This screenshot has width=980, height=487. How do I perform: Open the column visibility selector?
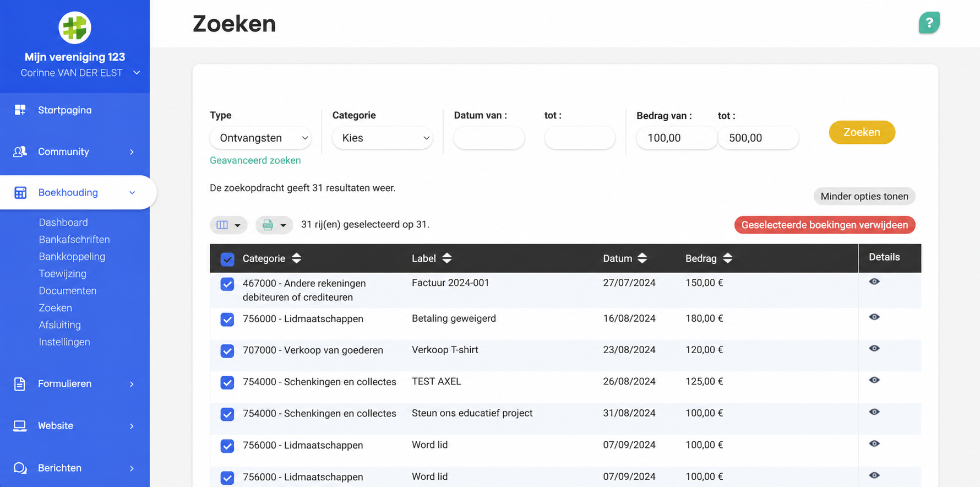click(228, 225)
